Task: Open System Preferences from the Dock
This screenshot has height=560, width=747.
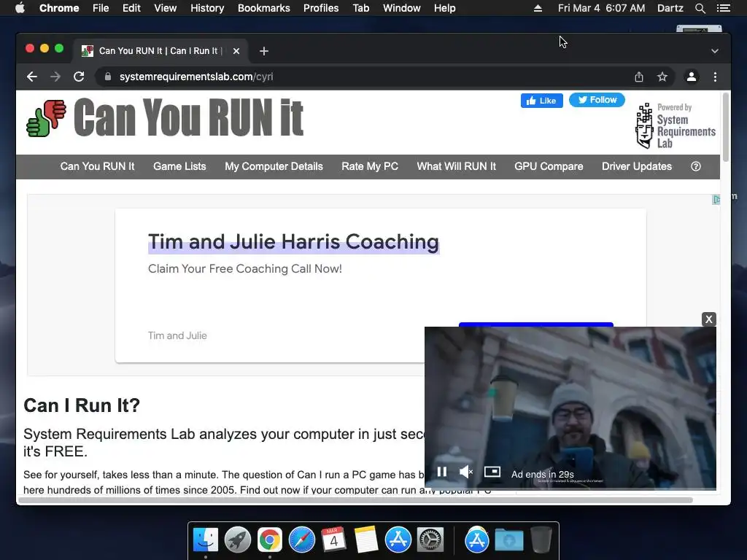Action: pos(430,540)
